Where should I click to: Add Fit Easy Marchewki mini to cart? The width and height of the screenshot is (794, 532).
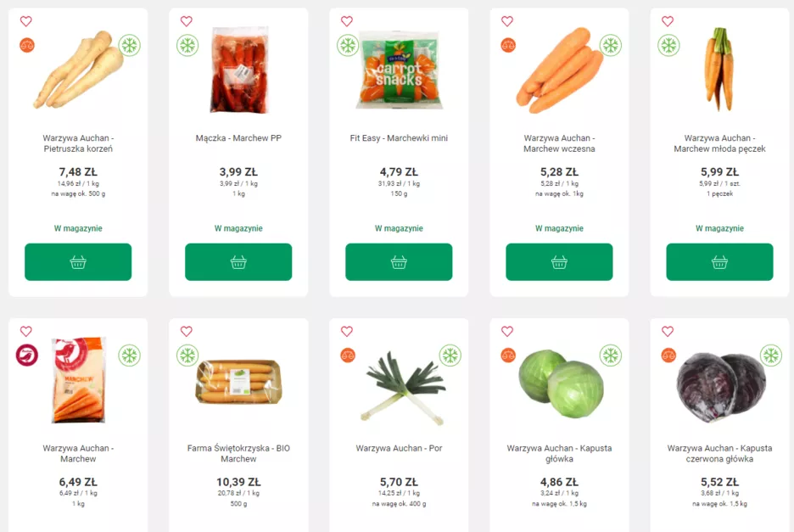399,262
